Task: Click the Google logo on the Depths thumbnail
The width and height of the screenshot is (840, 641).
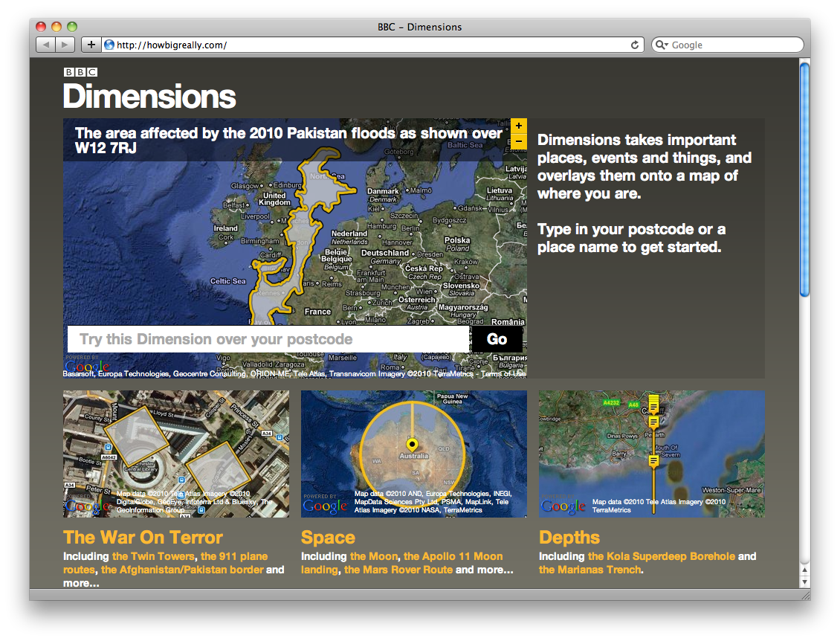Action: (563, 506)
